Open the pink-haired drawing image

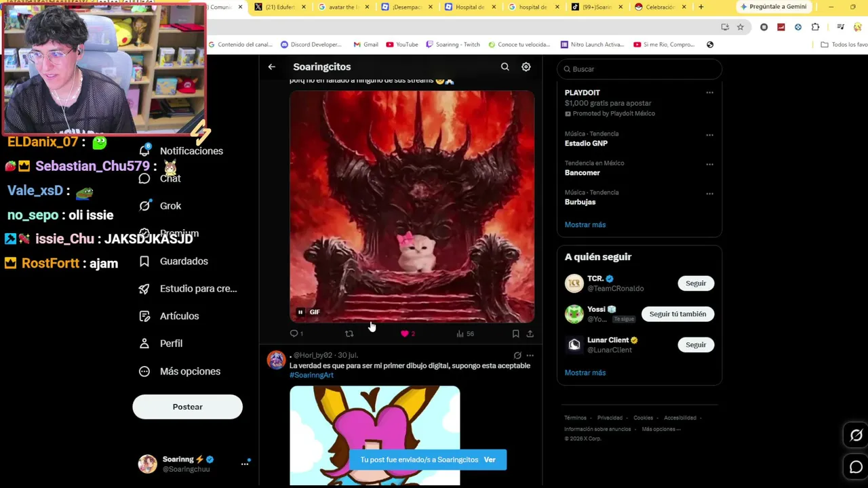pos(375,436)
